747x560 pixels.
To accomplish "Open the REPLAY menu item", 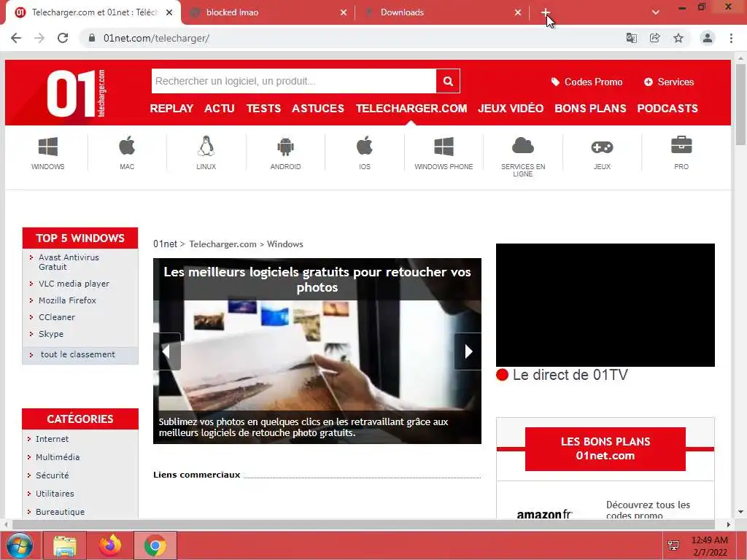I will 171,109.
